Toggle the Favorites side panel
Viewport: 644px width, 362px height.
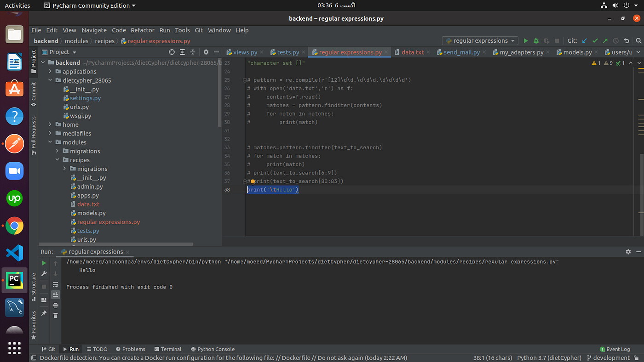pos(34,325)
